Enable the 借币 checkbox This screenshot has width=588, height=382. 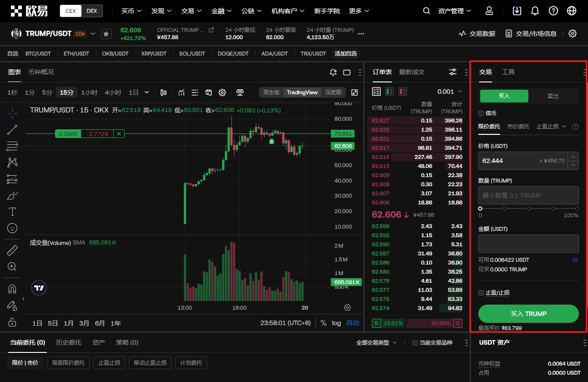(x=481, y=113)
